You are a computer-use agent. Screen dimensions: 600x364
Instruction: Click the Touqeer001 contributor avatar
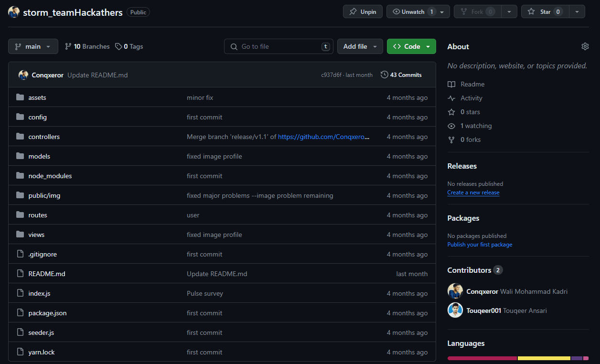tap(455, 310)
